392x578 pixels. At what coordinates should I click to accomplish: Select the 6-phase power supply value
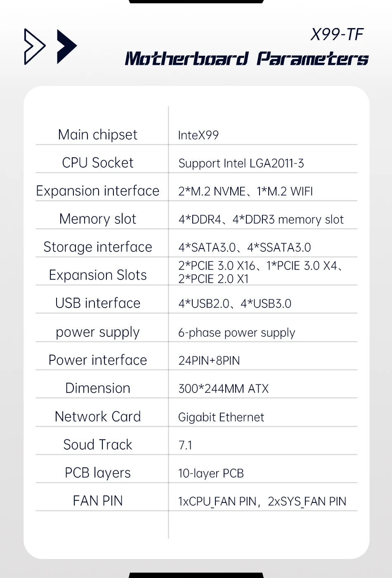(x=236, y=333)
